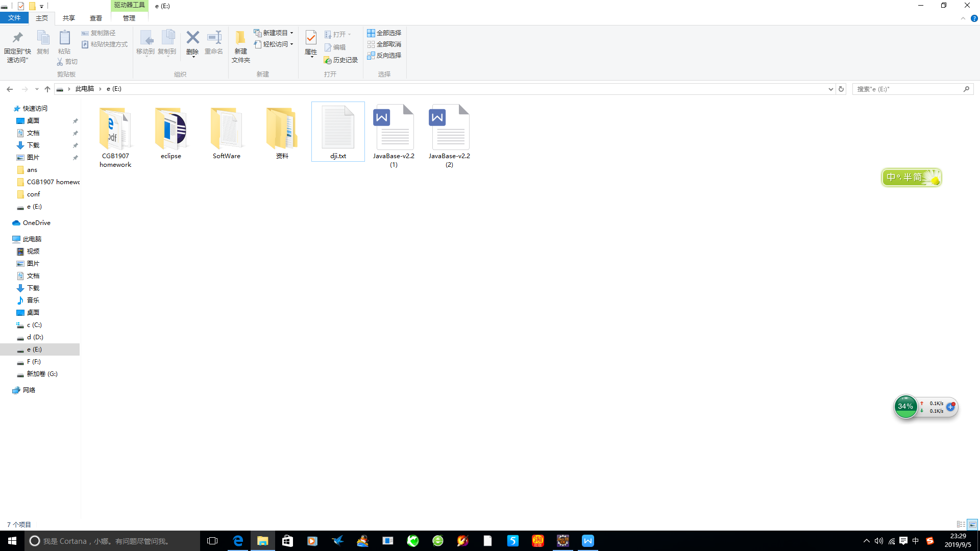Open the Copy to (复制到) command
The width and height of the screenshot is (980, 551).
click(167, 43)
